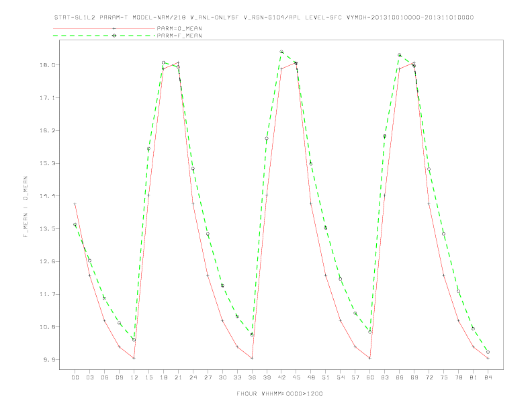The height and width of the screenshot is (411, 532).
Task: Click LEVEL=SFC in the header
Action: 323,17
